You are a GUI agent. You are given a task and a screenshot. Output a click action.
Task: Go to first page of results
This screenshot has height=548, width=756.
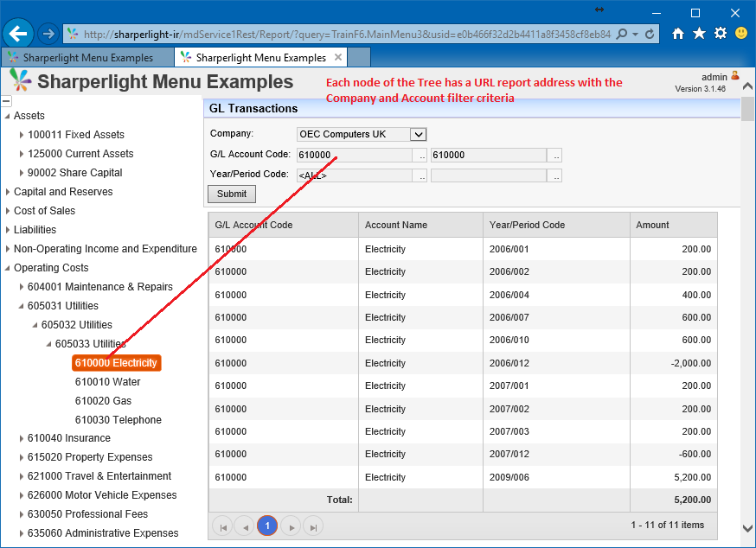pyautogui.click(x=223, y=526)
